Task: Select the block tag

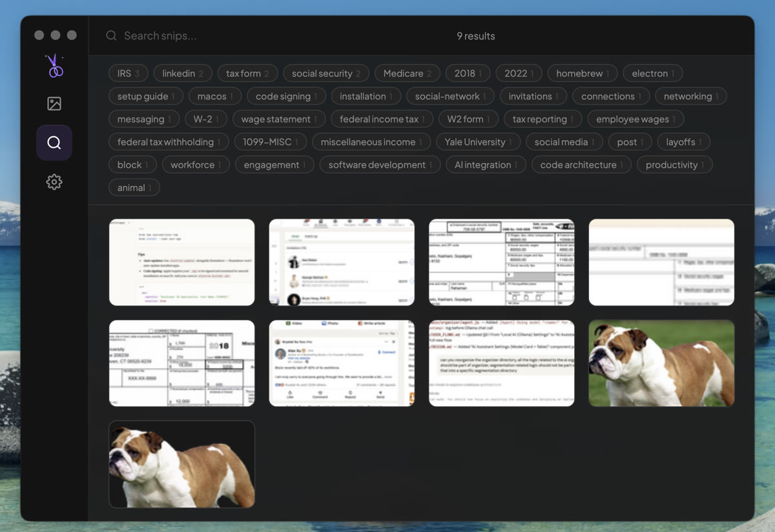Action: [132, 165]
